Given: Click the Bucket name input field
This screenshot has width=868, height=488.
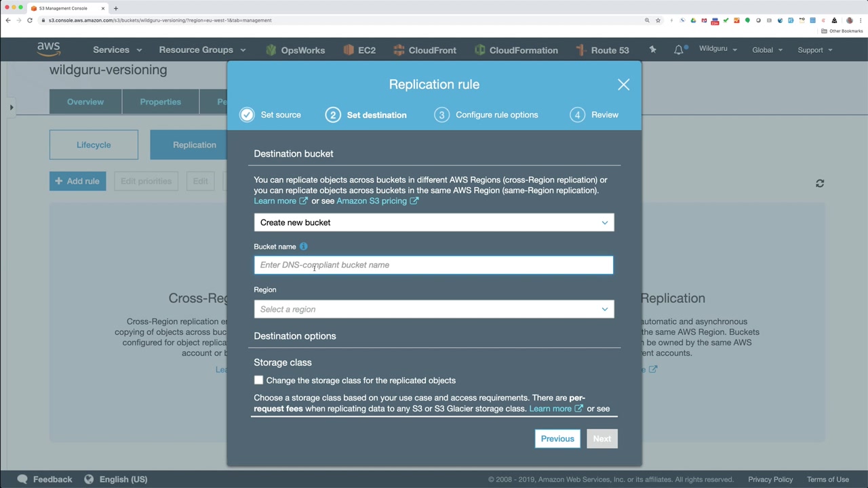Looking at the screenshot, I should (434, 265).
